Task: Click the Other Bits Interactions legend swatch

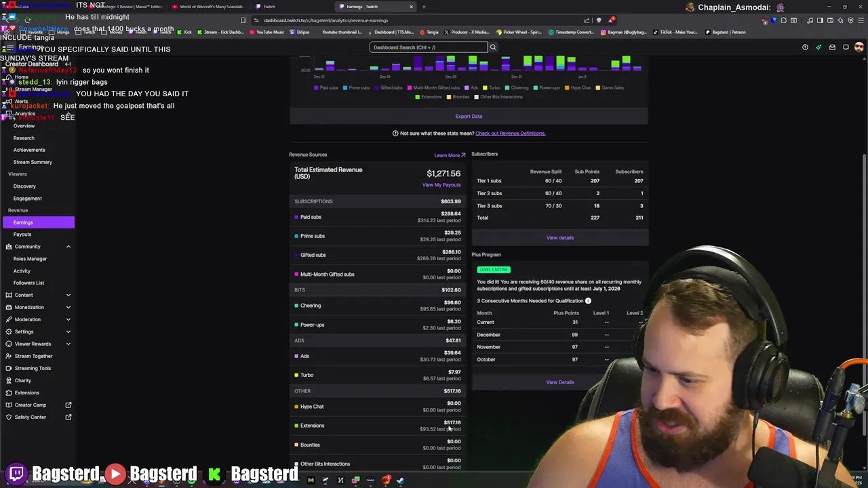Action: 476,97
